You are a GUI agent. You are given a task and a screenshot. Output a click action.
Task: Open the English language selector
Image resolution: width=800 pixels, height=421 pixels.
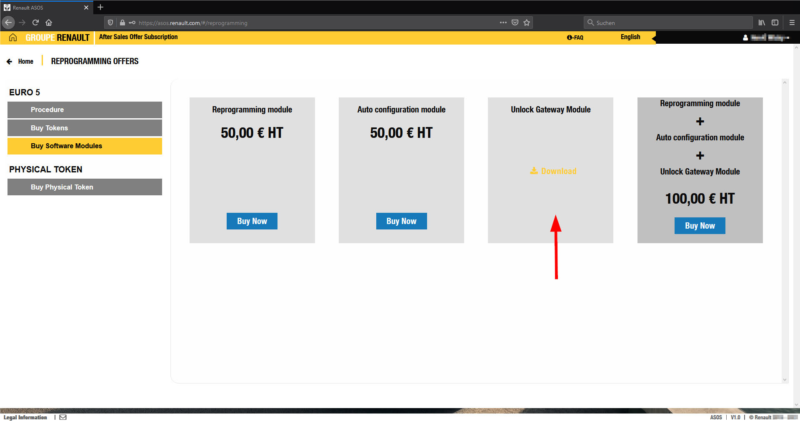click(x=630, y=37)
